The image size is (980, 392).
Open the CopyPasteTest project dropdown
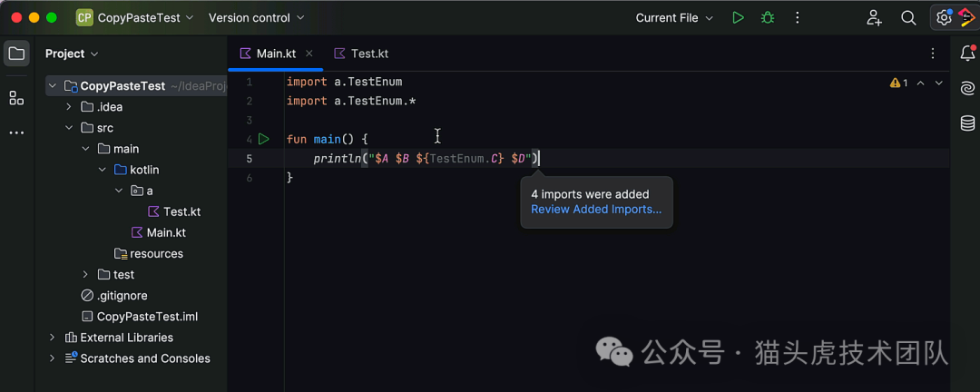click(135, 17)
